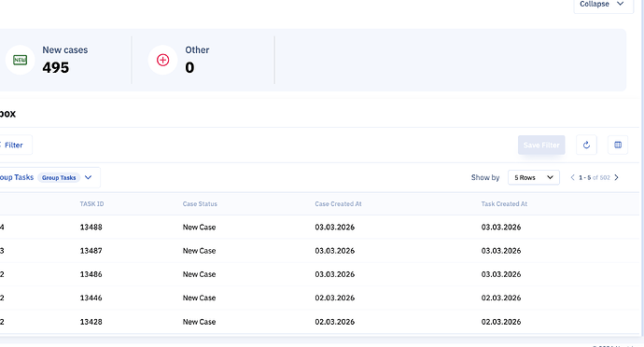Sort by TASK ID column header
The image size is (644, 347).
(92, 203)
